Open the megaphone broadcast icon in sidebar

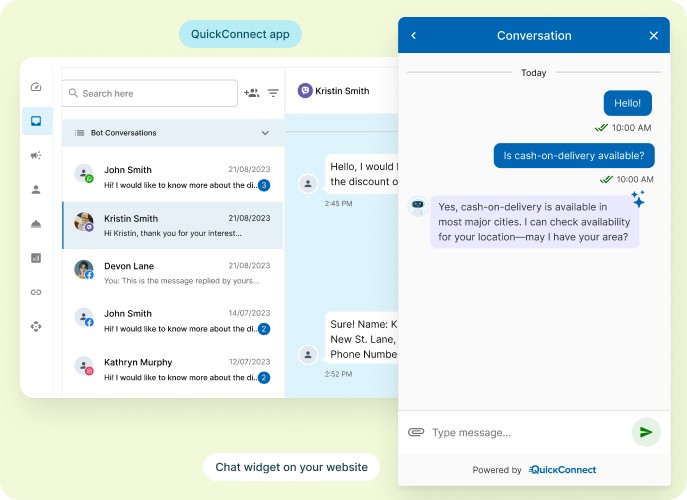36,155
